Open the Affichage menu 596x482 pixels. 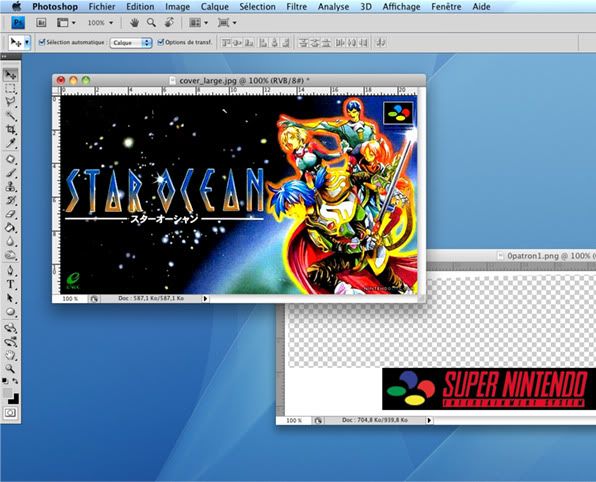click(x=401, y=6)
